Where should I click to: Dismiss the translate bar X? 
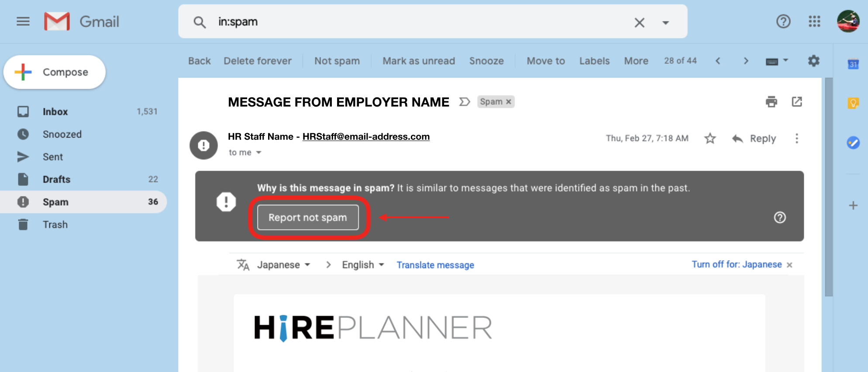[789, 265]
